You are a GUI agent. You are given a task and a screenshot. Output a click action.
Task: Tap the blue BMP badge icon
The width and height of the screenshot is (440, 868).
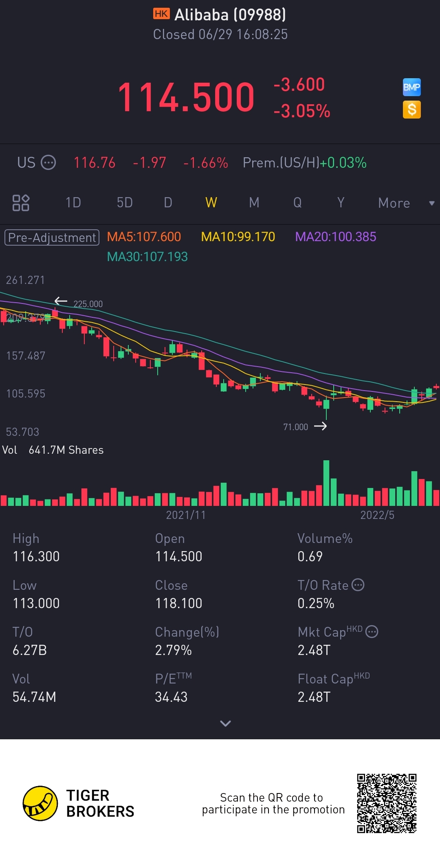tap(411, 87)
